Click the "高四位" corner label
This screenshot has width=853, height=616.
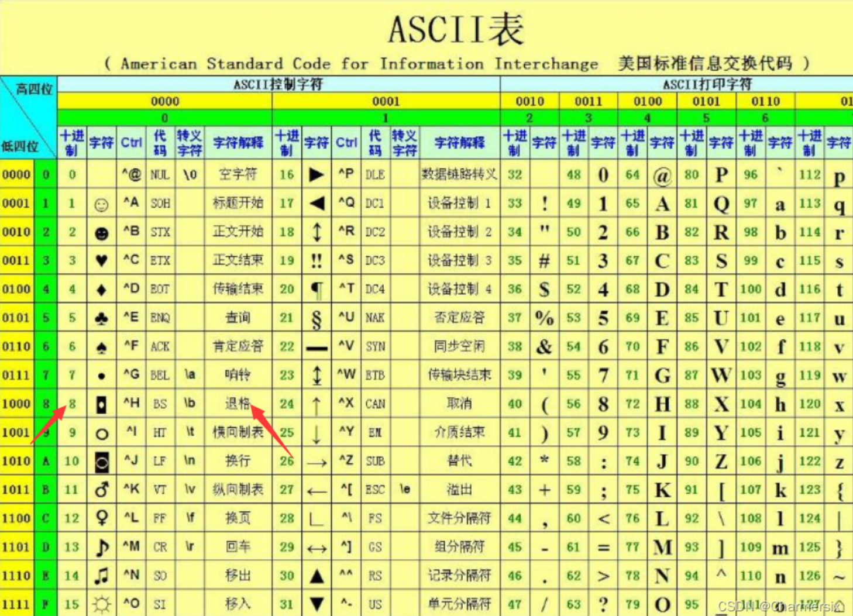click(34, 89)
